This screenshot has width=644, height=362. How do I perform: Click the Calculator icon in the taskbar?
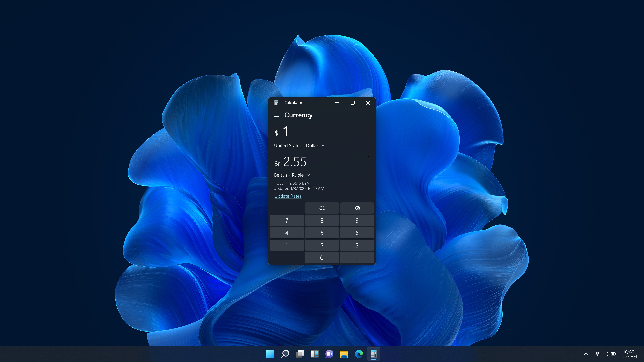374,354
